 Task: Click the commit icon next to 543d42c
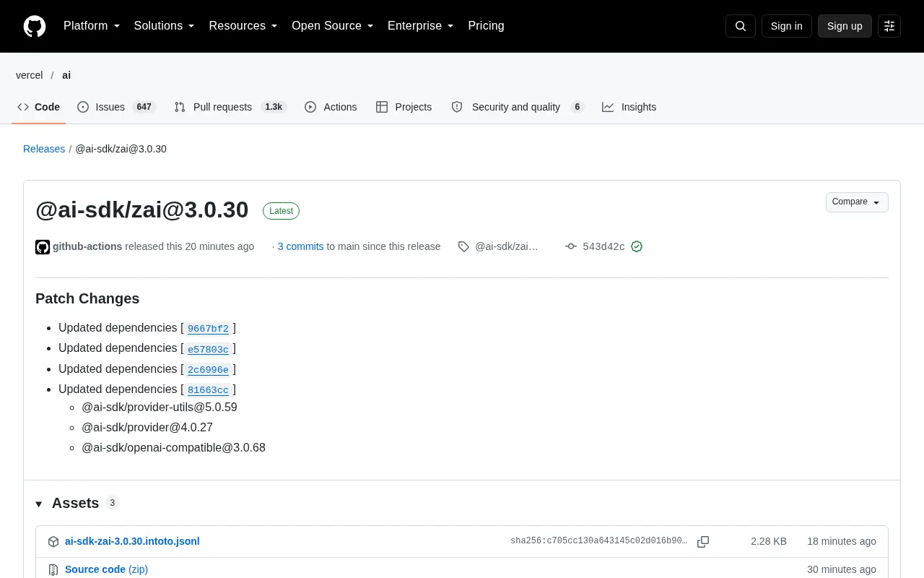(x=571, y=246)
